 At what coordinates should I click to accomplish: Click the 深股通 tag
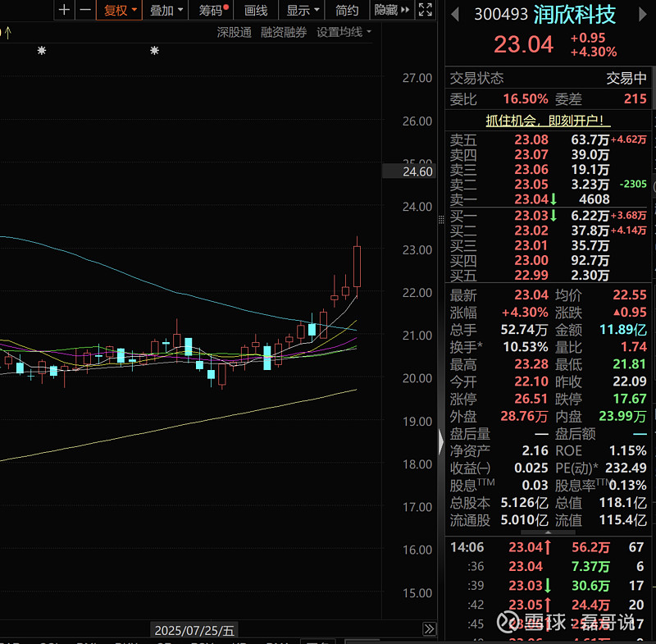point(234,32)
